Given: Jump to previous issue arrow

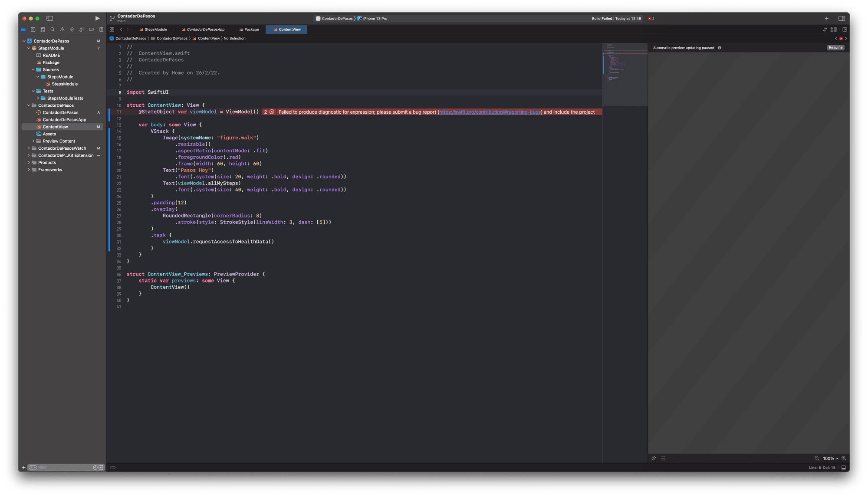Looking at the screenshot, I should [836, 39].
